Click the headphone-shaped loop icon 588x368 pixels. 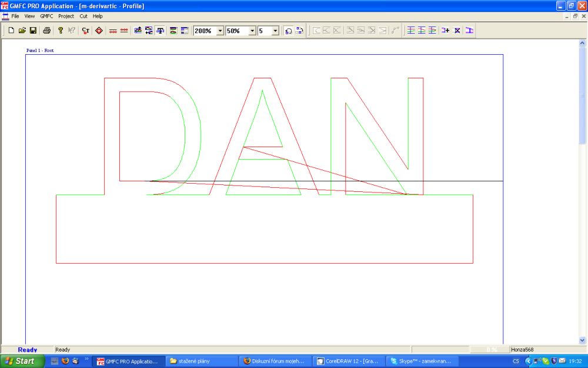tap(288, 30)
